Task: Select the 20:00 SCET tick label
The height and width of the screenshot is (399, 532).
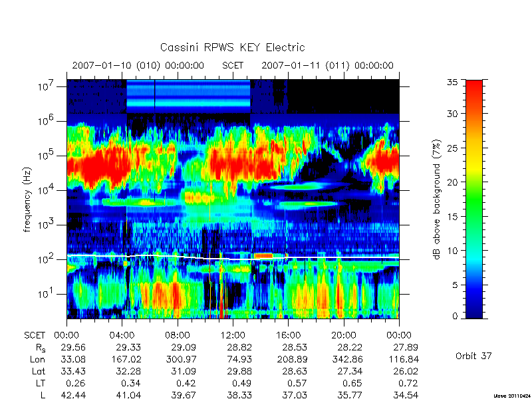Action: (344, 335)
